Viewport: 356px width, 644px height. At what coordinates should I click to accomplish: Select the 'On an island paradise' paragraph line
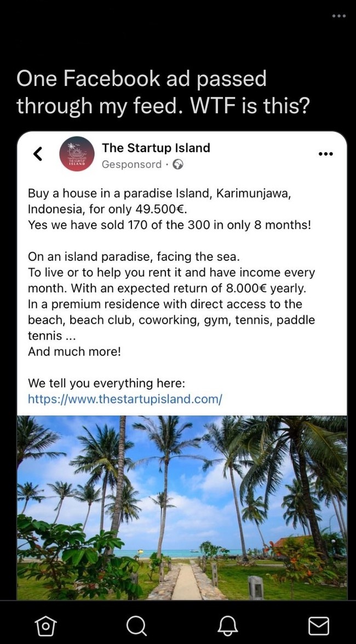pos(134,256)
